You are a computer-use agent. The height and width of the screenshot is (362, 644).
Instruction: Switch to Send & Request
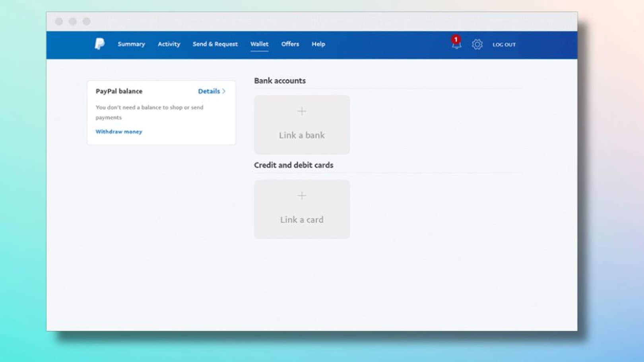pos(215,44)
